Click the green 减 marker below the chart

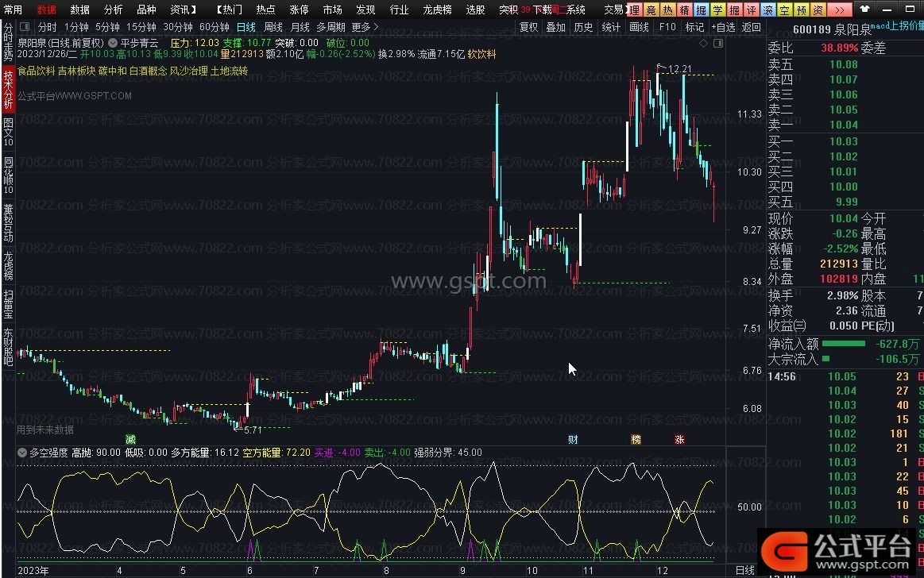click(x=131, y=439)
